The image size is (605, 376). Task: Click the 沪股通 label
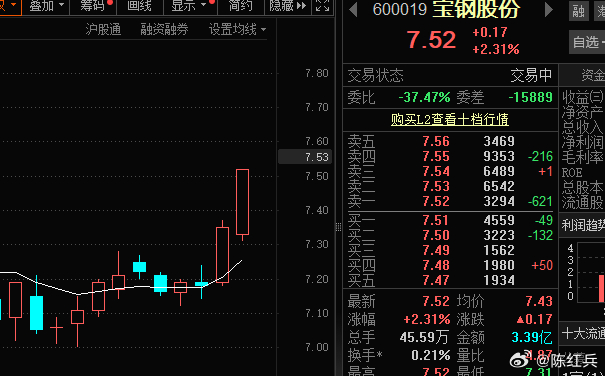click(103, 29)
